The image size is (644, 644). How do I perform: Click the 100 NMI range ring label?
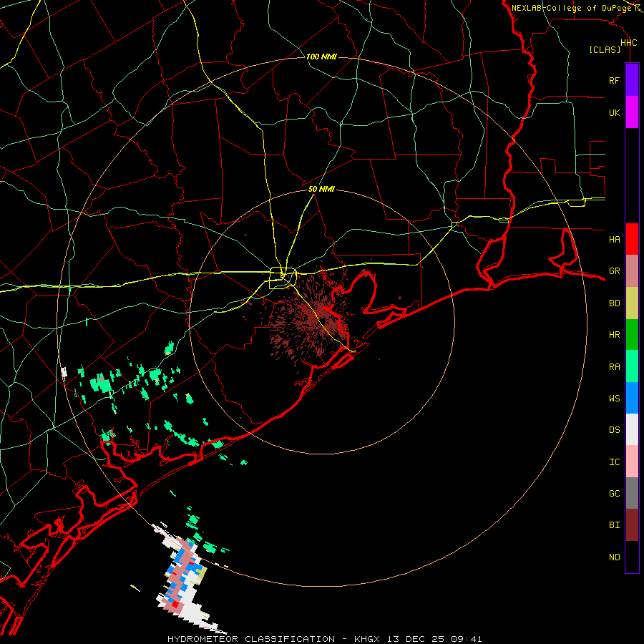[321, 57]
